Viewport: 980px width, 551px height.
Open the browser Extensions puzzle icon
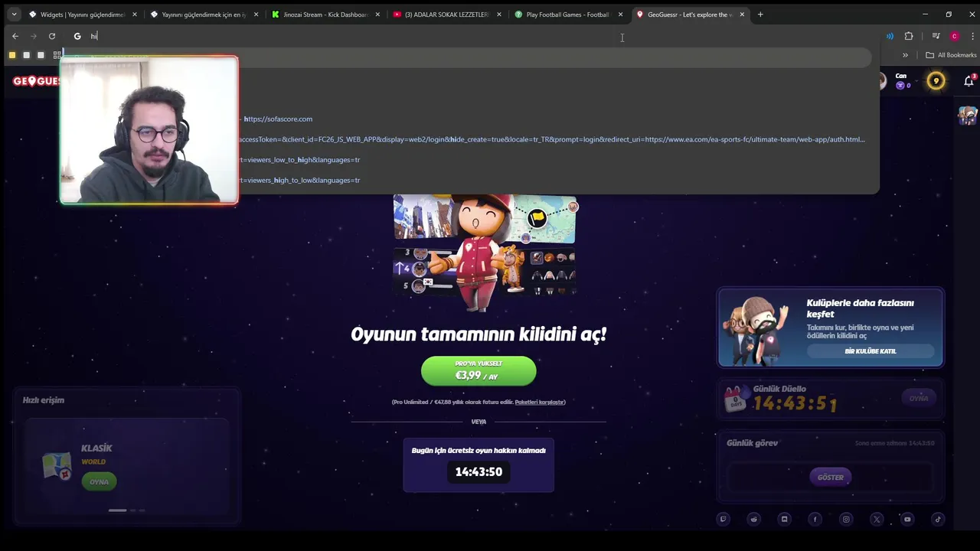(x=909, y=36)
